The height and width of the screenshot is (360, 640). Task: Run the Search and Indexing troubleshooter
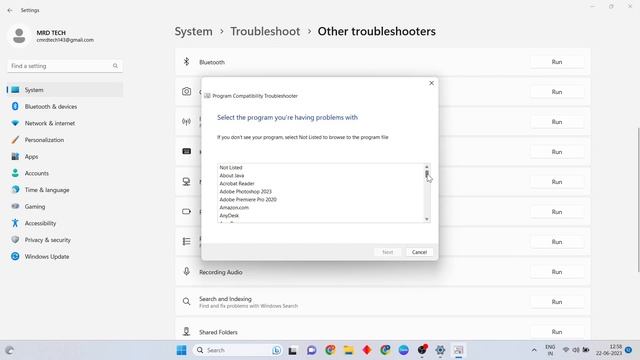[x=557, y=302]
